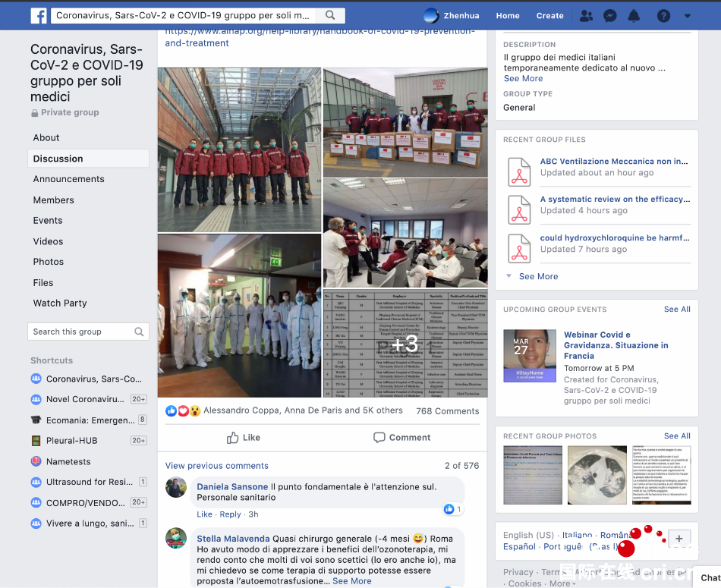Image resolution: width=721 pixels, height=588 pixels.
Task: View previous comments link
Action: pos(216,466)
